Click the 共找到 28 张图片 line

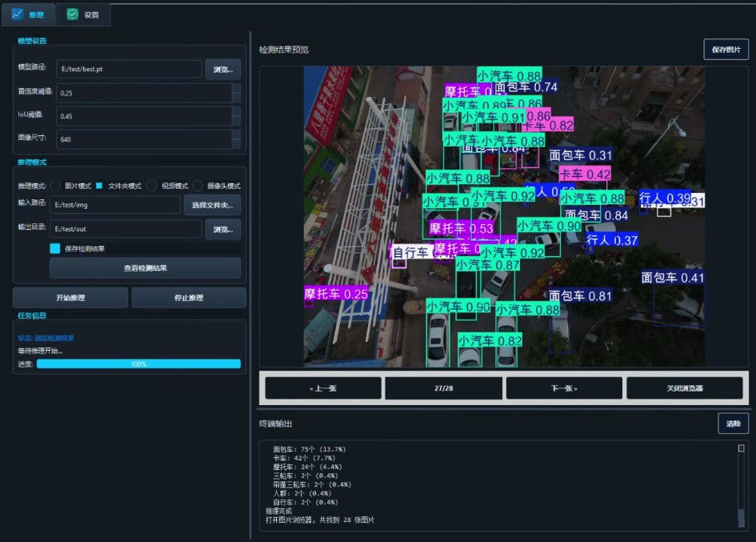(x=347, y=520)
